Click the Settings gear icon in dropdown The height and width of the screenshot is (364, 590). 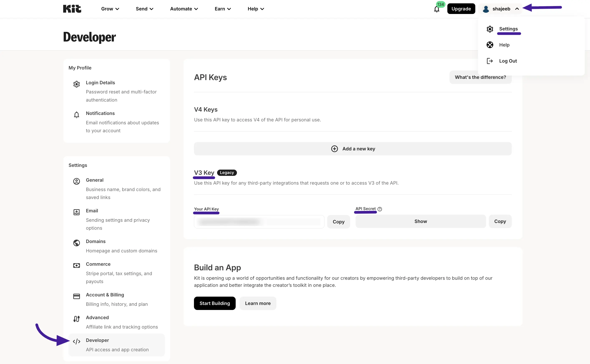(490, 29)
